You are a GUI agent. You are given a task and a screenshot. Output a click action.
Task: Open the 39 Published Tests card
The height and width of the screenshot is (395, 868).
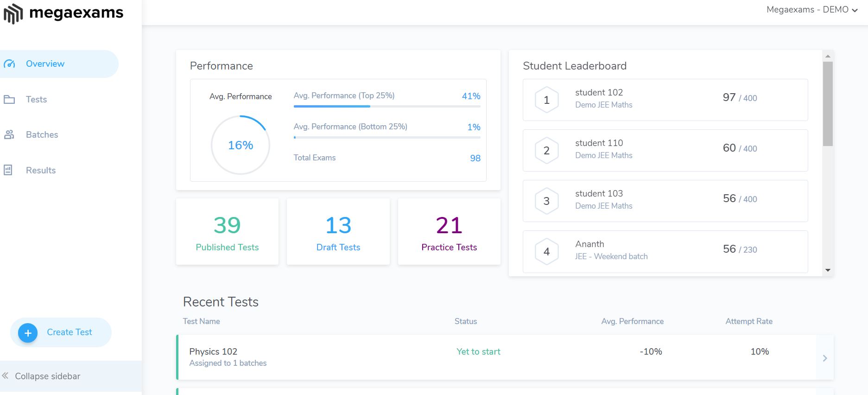click(x=227, y=232)
